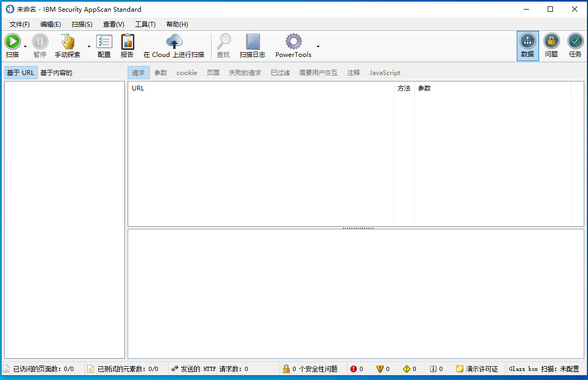This screenshot has height=380, width=588.
Task: Click the demo license note icon
Action: [460, 369]
